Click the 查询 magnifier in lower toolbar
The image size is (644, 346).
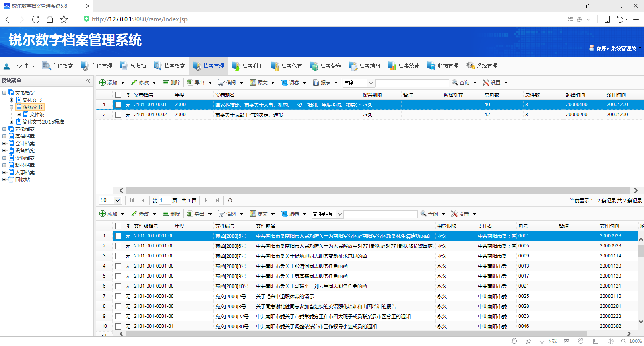[423, 214]
